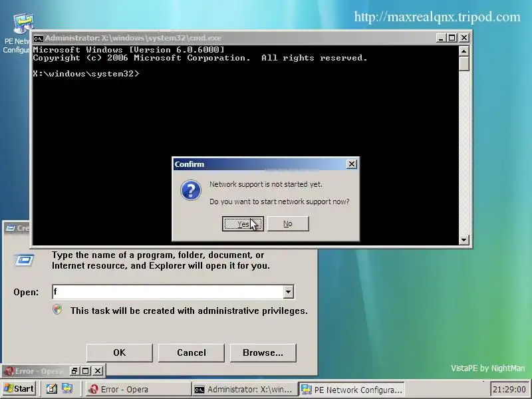
Task: Click "This task will be created with administrative privileges."
Action: [x=189, y=311]
